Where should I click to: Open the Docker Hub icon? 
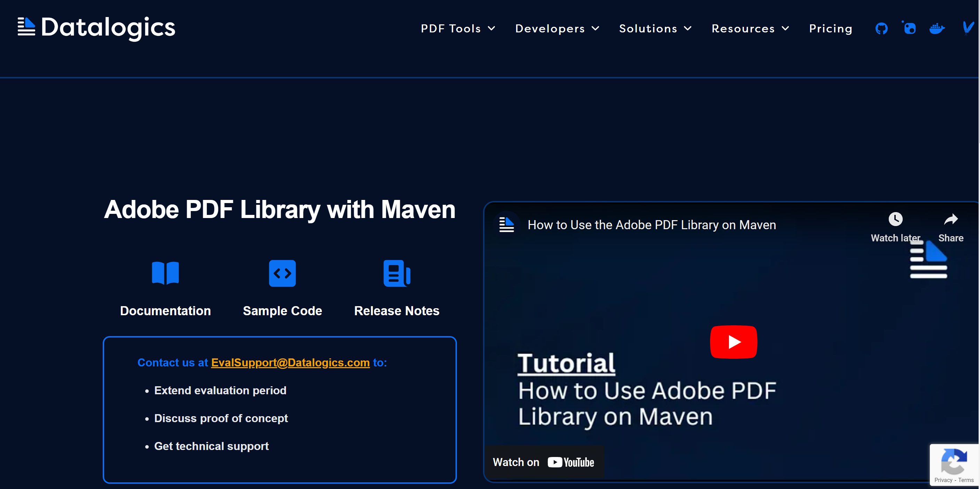tap(937, 28)
